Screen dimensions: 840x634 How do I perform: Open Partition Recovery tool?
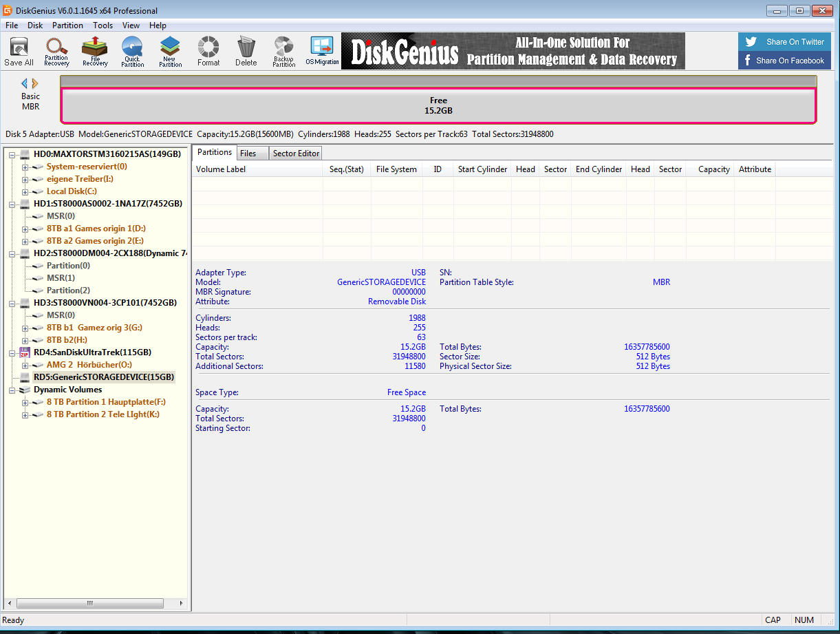pos(56,52)
